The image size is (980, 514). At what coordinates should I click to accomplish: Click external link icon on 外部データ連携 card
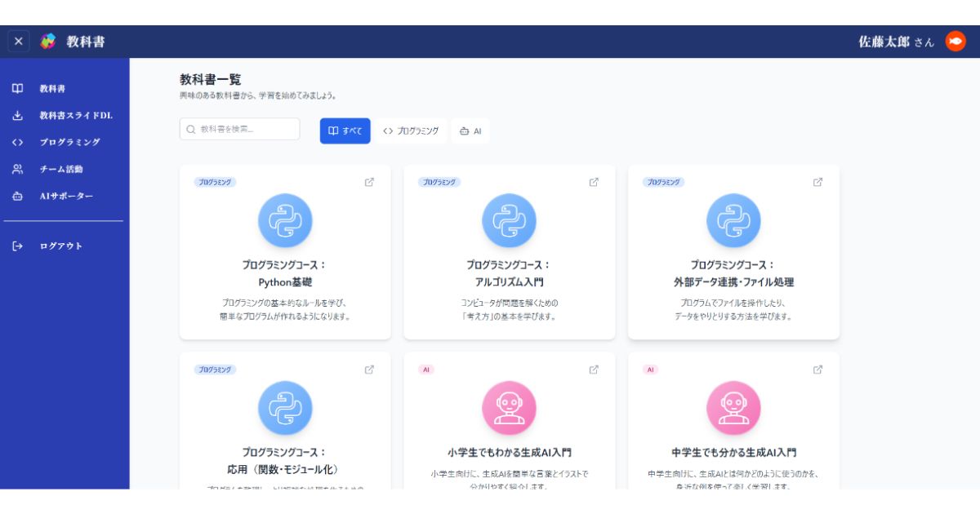817,182
